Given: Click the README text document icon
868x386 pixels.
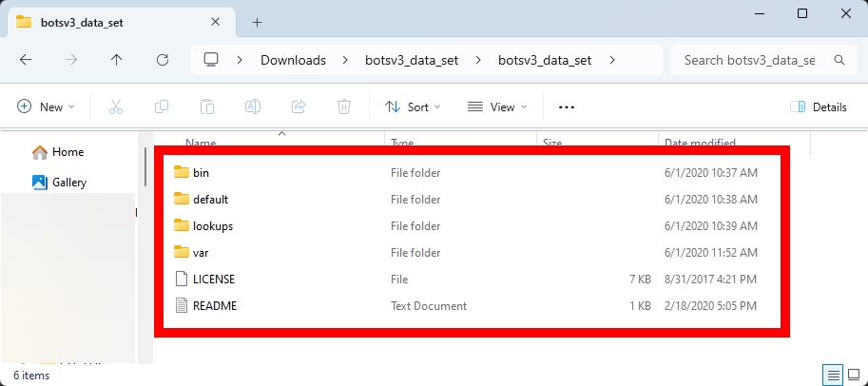Looking at the screenshot, I should pos(182,305).
